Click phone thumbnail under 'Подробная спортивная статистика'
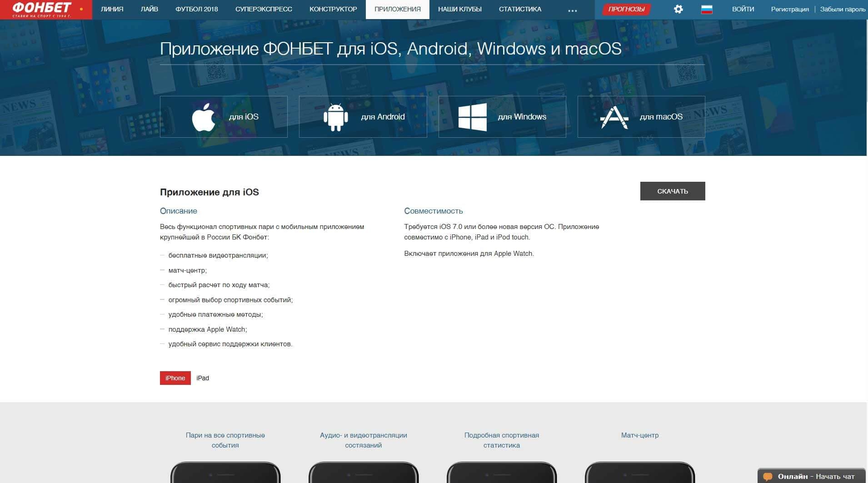This screenshot has height=483, width=868. 502,473
